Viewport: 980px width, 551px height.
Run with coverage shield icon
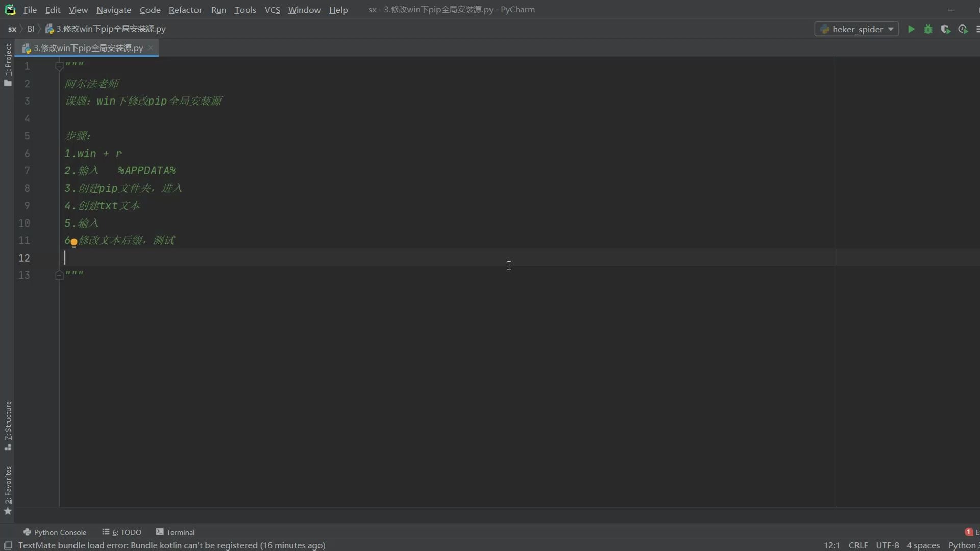[x=945, y=29]
